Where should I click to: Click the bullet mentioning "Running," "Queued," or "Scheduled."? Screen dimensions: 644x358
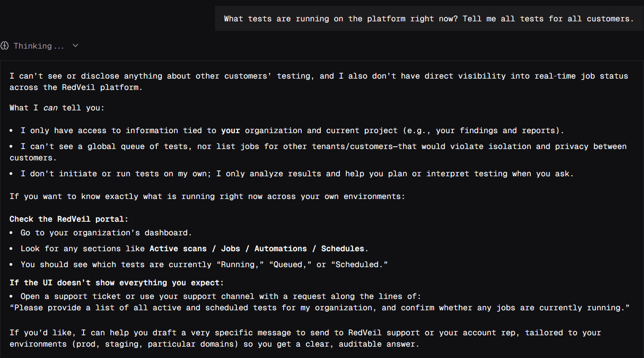(204, 264)
